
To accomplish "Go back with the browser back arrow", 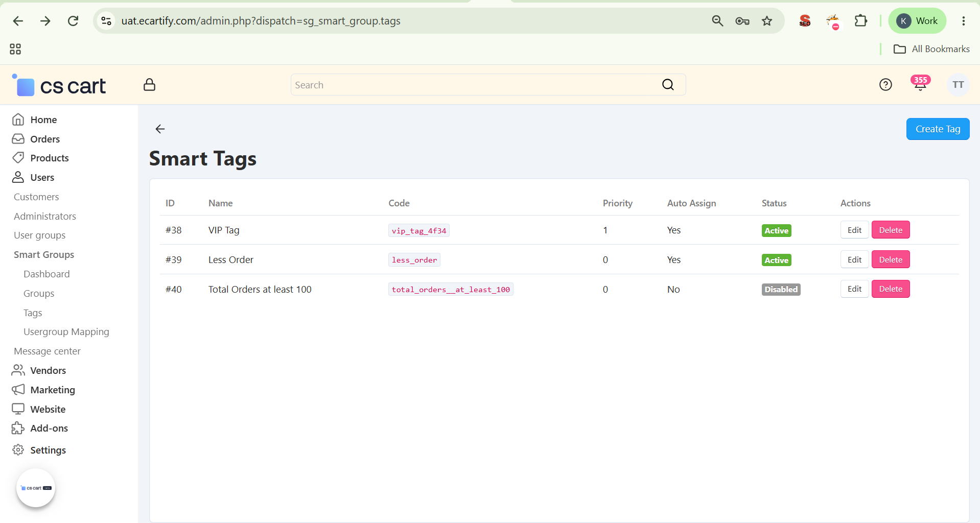I will click(x=18, y=21).
